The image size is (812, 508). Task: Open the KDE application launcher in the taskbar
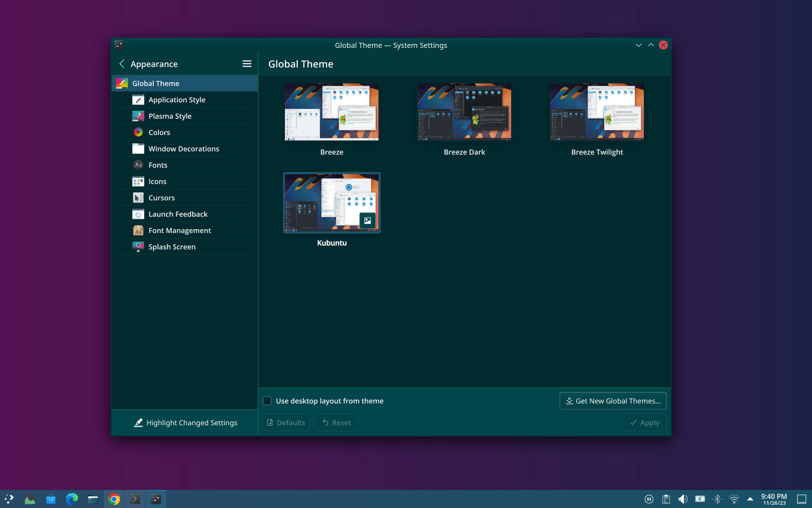9,499
